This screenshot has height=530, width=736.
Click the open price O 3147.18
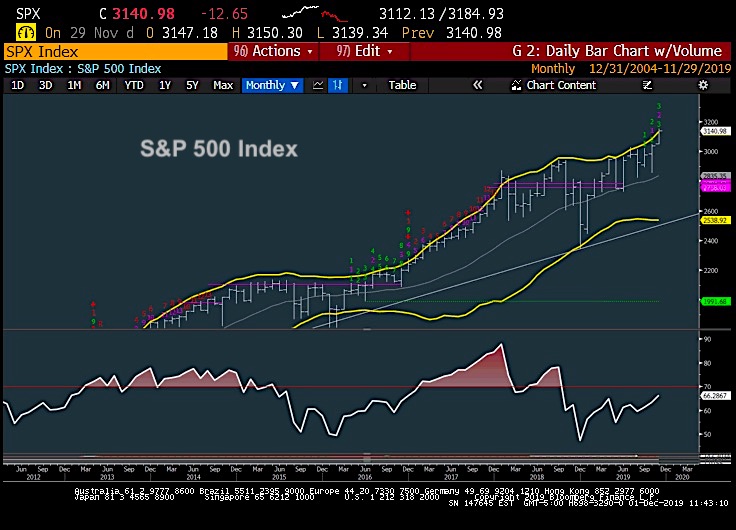[182, 33]
